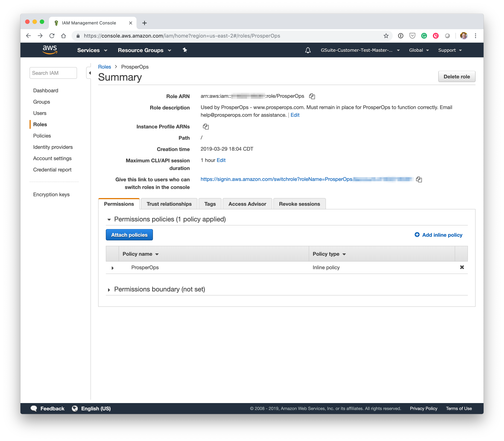Expand the Permissions boundary section
This screenshot has width=504, height=441.
click(109, 290)
